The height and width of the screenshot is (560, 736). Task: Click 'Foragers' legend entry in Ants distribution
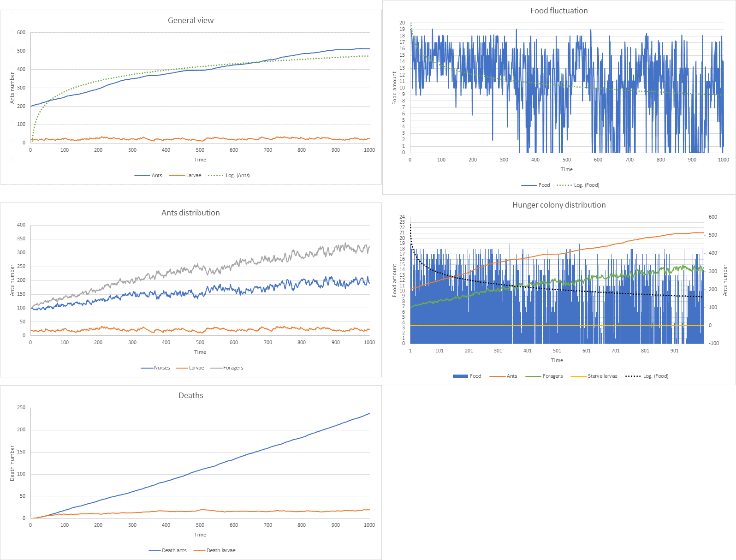coord(227,368)
